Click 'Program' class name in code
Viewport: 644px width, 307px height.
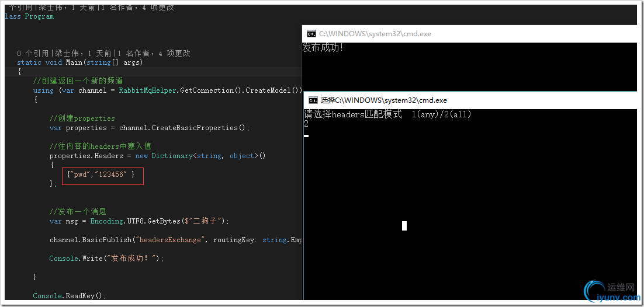coord(39,16)
